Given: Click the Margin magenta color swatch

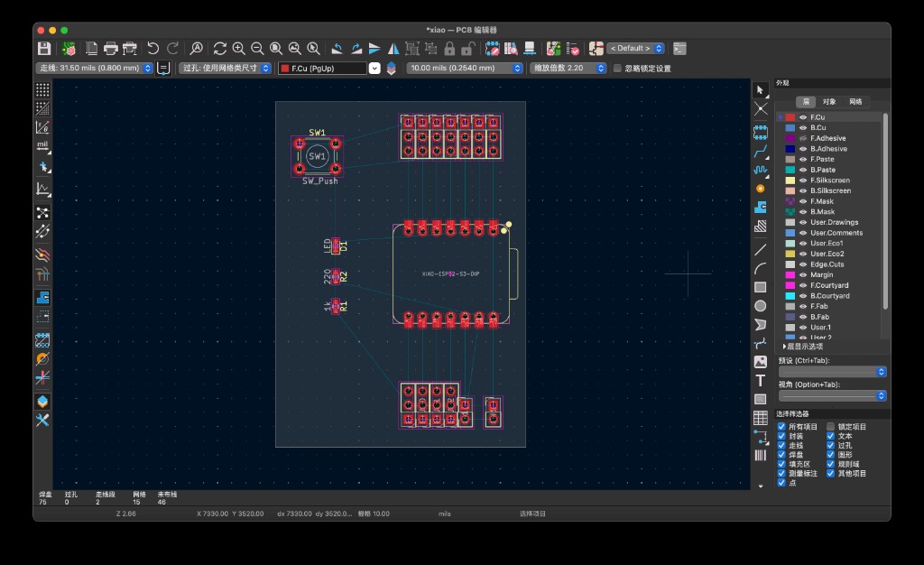Looking at the screenshot, I should [x=790, y=275].
